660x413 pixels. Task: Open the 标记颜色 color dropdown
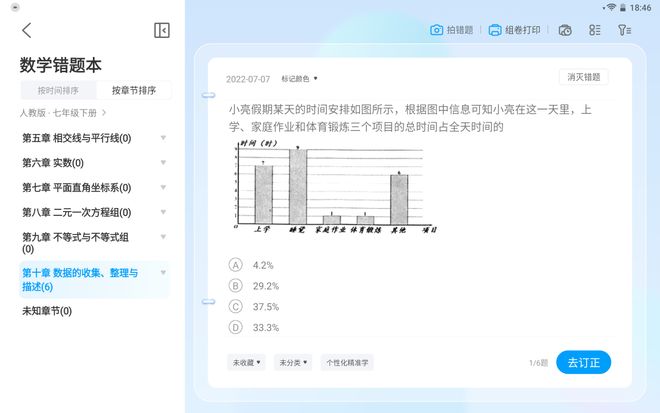[299, 79]
